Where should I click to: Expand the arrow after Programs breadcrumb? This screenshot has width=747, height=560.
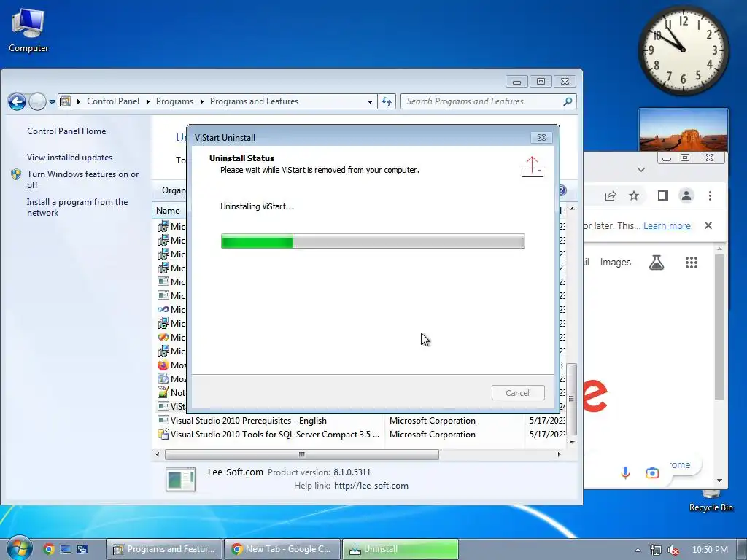click(201, 102)
